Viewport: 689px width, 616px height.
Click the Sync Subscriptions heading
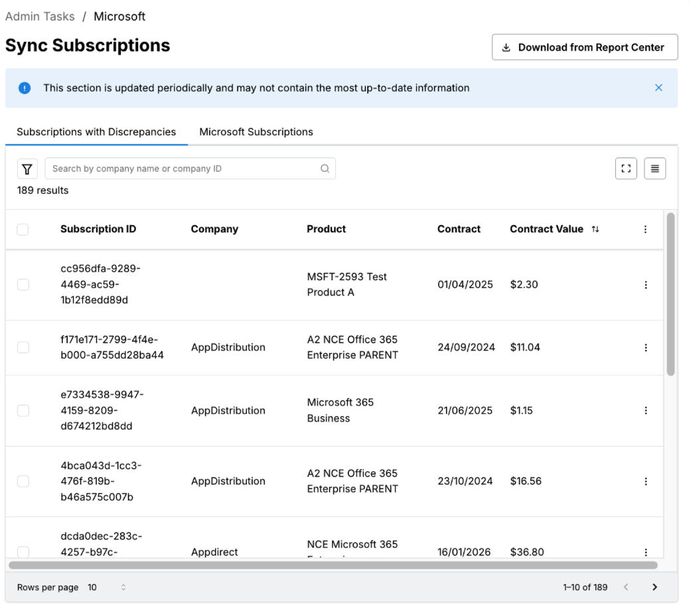point(88,45)
